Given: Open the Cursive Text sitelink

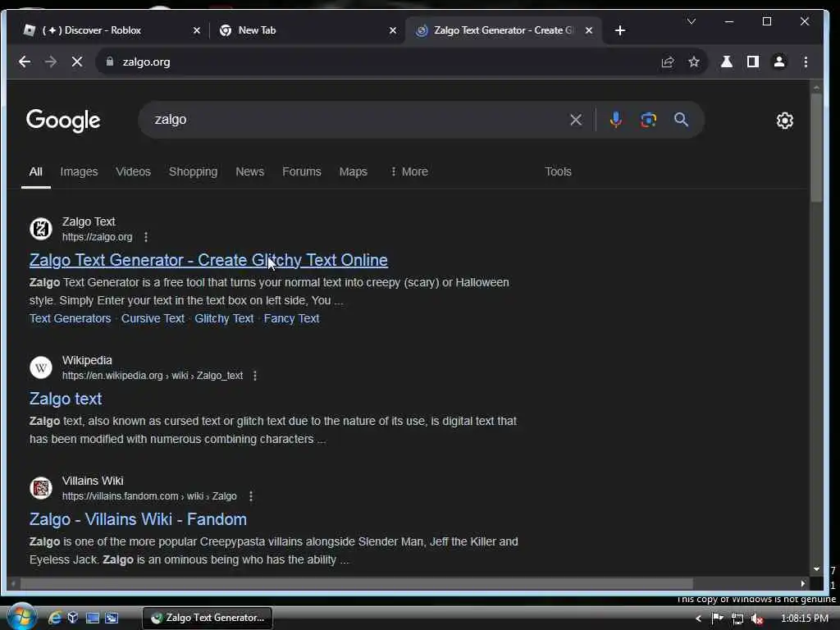Looking at the screenshot, I should [x=153, y=318].
